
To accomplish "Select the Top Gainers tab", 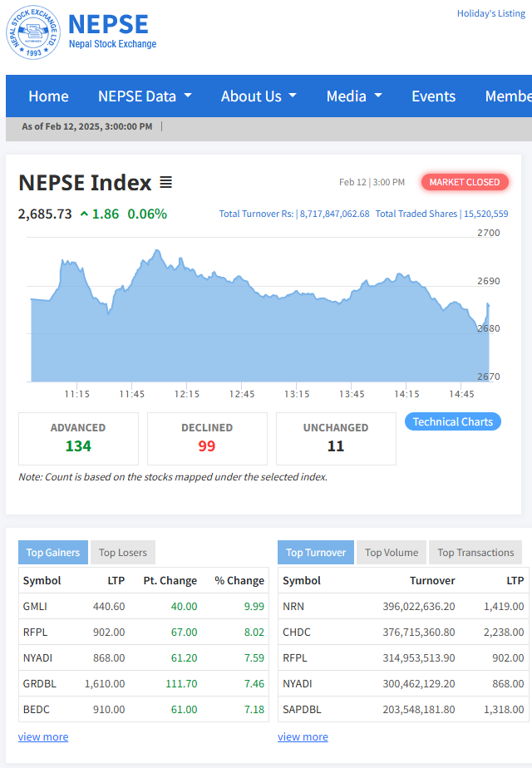I will coord(53,553).
